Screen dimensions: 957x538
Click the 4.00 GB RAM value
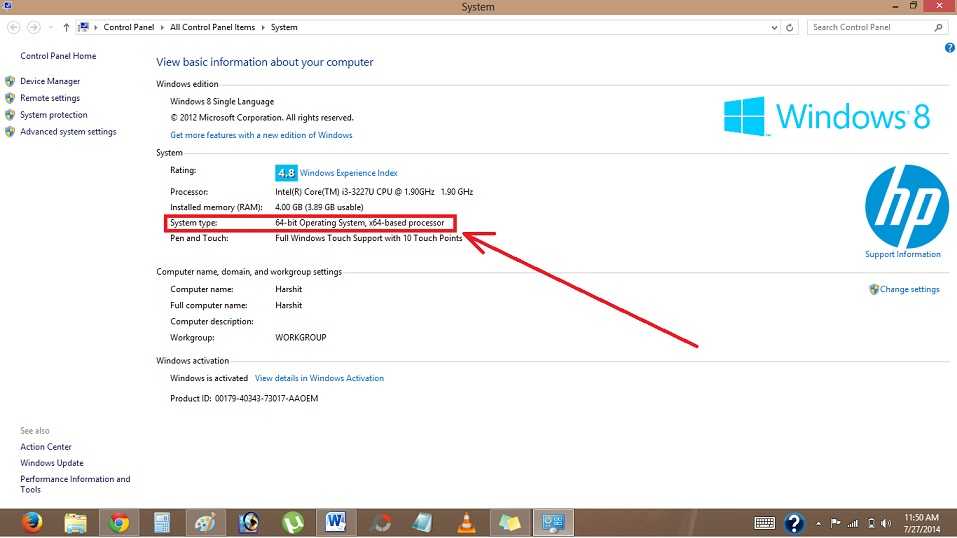[x=319, y=207]
